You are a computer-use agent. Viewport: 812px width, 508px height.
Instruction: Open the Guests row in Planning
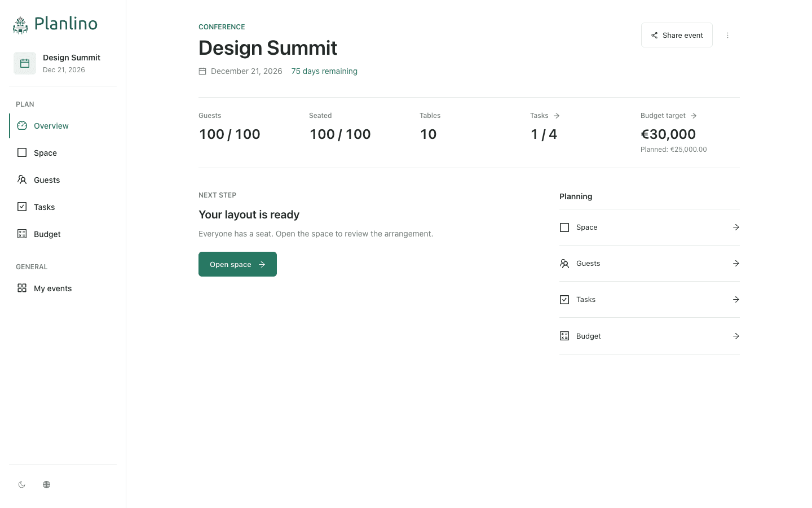coord(650,264)
